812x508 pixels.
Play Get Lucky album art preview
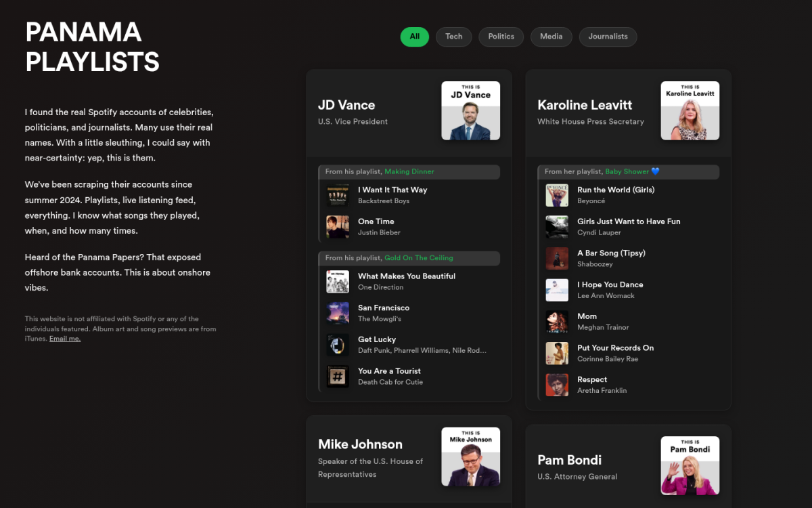(338, 345)
